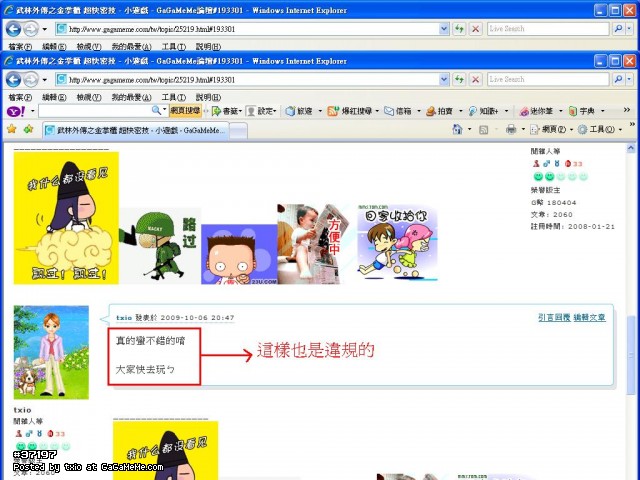640x480 pixels.
Task: Click the browser Back arrow button
Action: click(13, 79)
